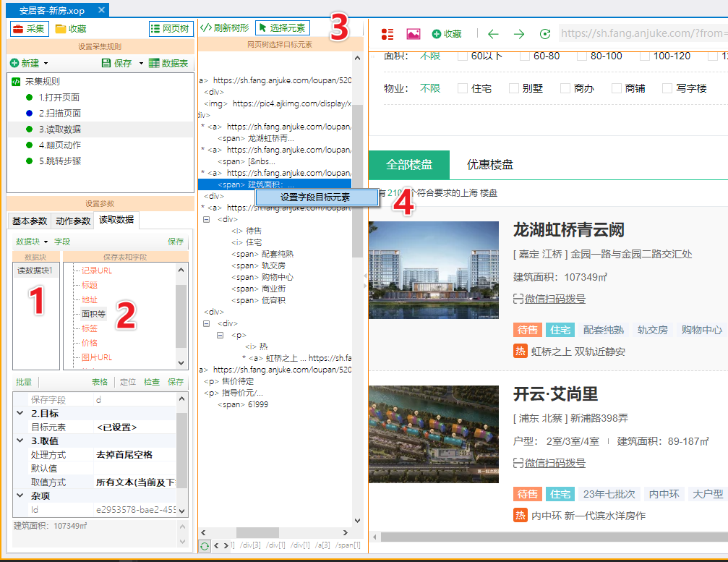Choose 设置字段目标元素 from context menu

(315, 197)
